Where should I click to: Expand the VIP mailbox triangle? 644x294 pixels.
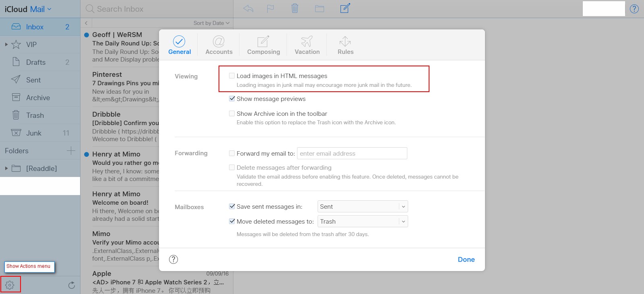click(x=6, y=44)
